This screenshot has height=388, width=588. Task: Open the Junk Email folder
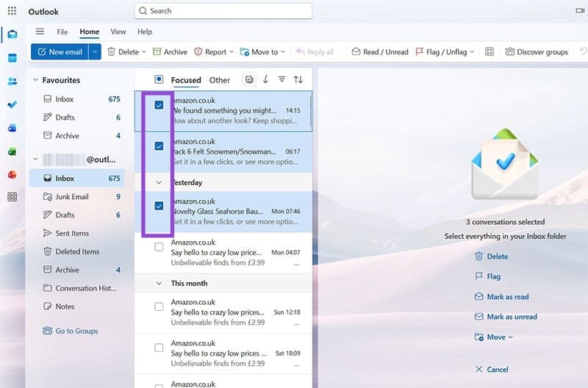72,196
